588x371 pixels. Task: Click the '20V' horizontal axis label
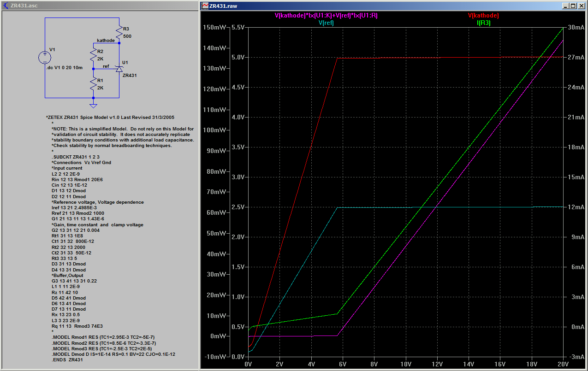coord(563,364)
